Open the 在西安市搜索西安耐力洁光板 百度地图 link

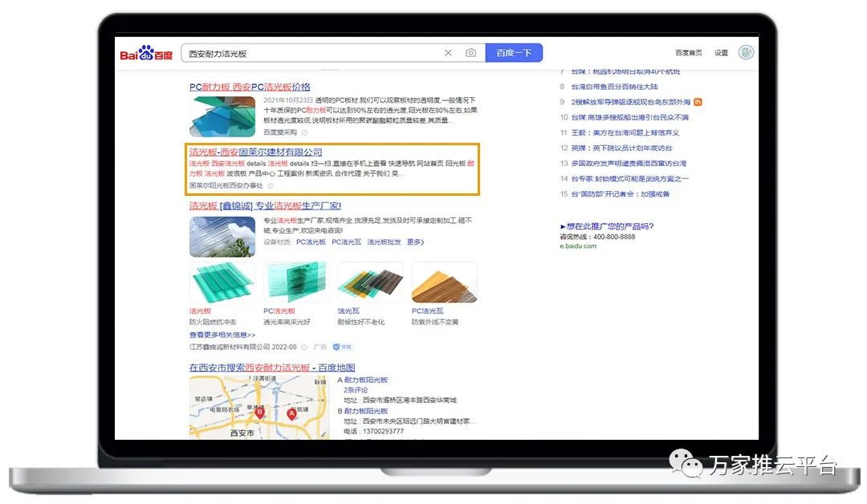click(272, 368)
